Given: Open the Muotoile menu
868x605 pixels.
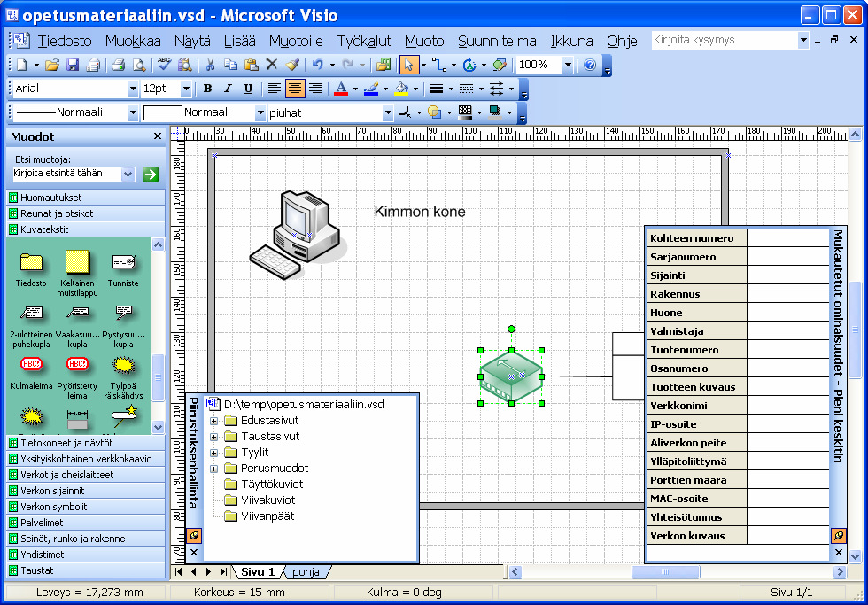Looking at the screenshot, I should coord(296,41).
